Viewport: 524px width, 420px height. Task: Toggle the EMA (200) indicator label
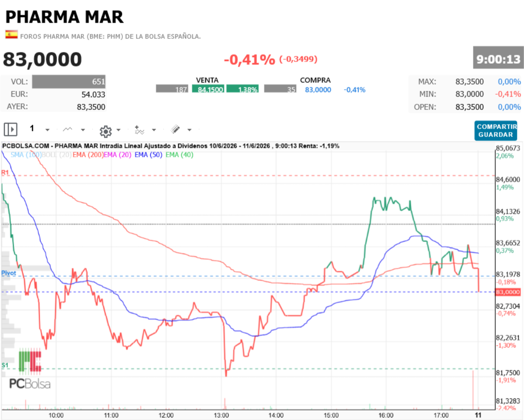[88, 155]
